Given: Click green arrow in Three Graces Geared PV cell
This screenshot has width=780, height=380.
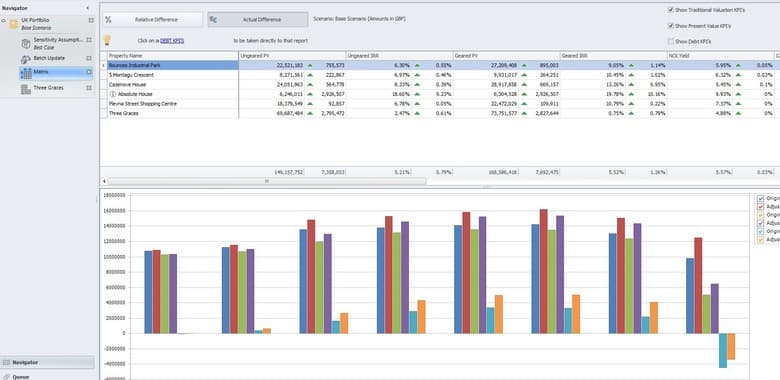Looking at the screenshot, I should click(524, 113).
